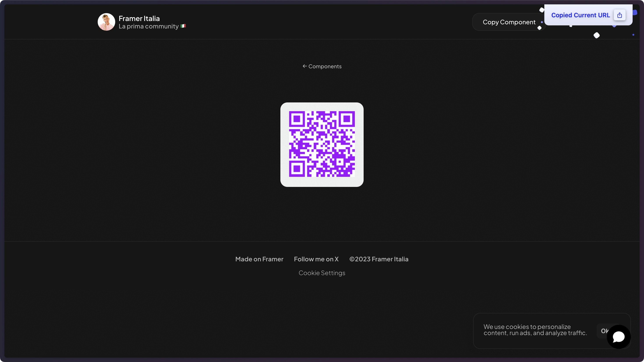This screenshot has height=362, width=644.
Task: Open the Made on Framer link
Action: [x=259, y=259]
